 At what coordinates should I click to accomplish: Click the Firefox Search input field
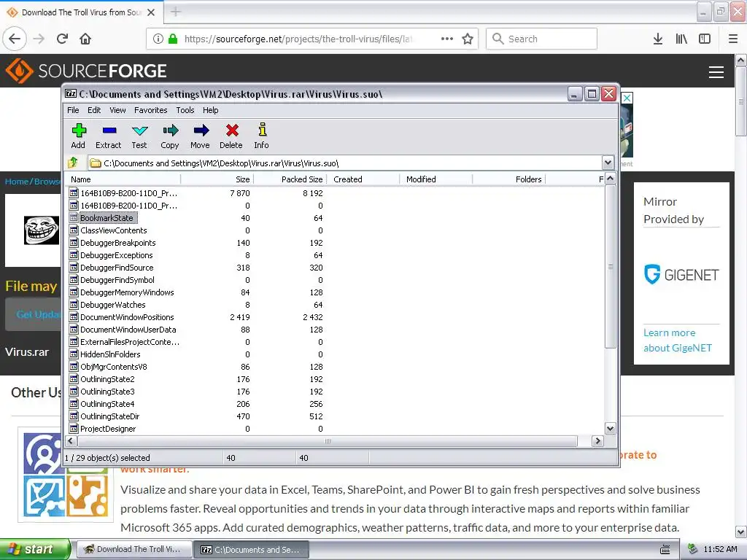(x=542, y=39)
